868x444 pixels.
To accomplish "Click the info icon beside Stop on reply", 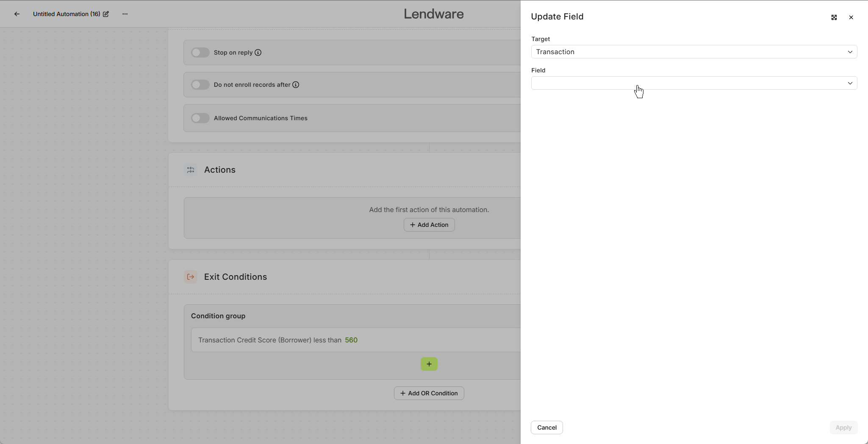I will point(258,52).
